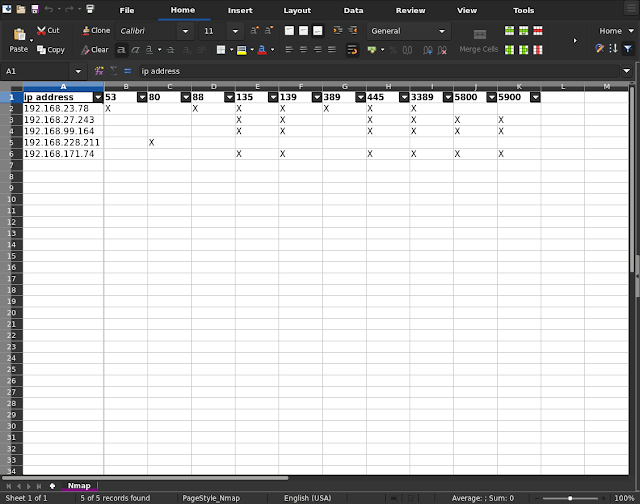Click the Function Wizard icon in formula bar
640x504 pixels.
pos(99,71)
